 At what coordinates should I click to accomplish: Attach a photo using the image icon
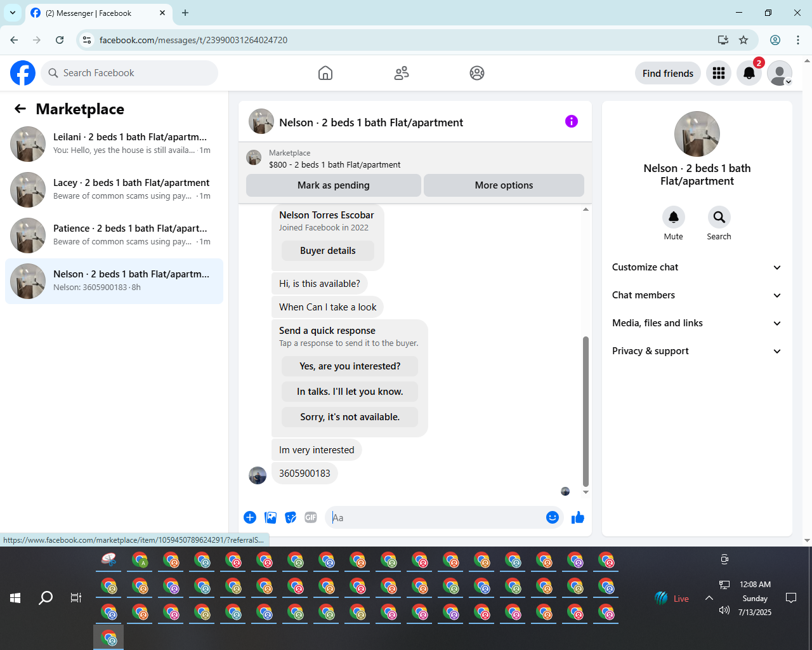point(270,517)
